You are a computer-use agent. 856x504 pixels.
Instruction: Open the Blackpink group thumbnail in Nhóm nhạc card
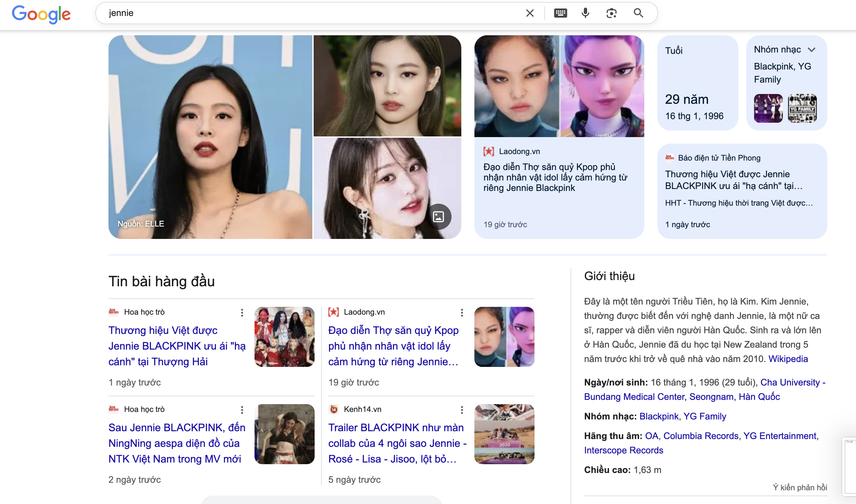point(768,108)
